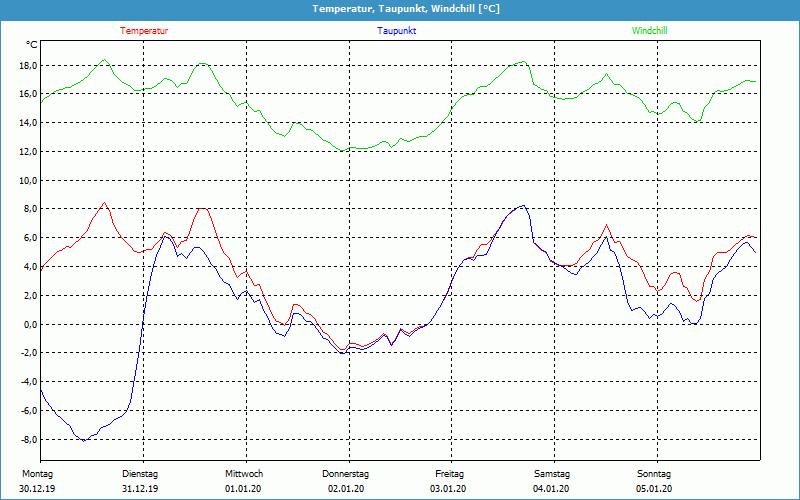800x500 pixels.
Task: Click the 31.12.19 date label
Action: [x=139, y=489]
